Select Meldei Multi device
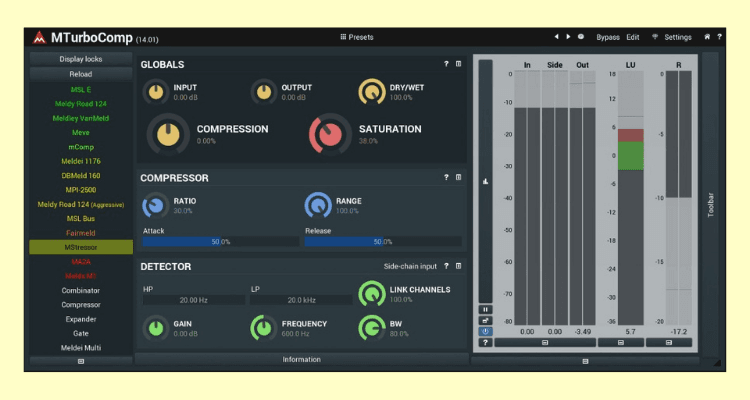This screenshot has height=400, width=750. coord(81,348)
